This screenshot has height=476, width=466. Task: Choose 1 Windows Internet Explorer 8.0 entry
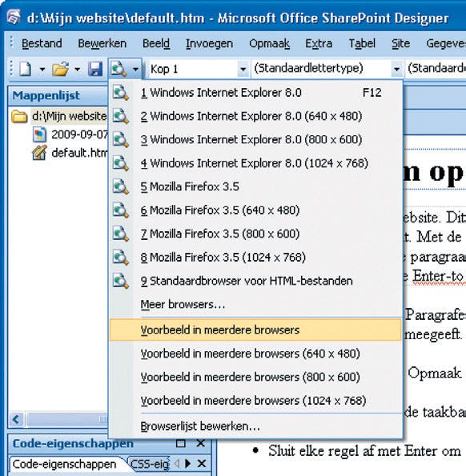[x=255, y=93]
